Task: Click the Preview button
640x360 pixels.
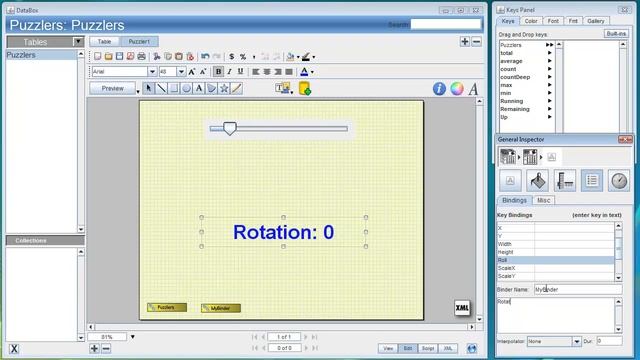Action: tap(113, 88)
